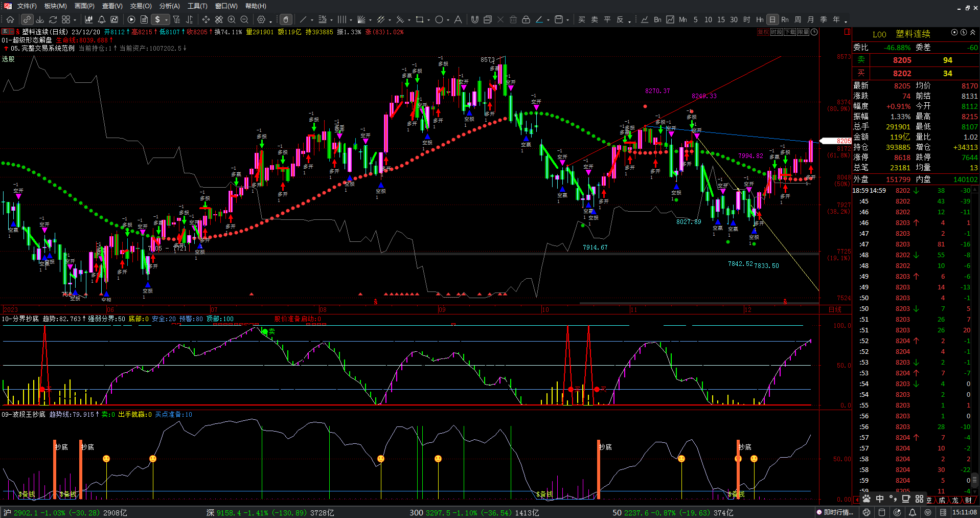Viewport: 980px width, 518px height.
Task: Open the 即时行情 status bar item
Action: (x=836, y=512)
